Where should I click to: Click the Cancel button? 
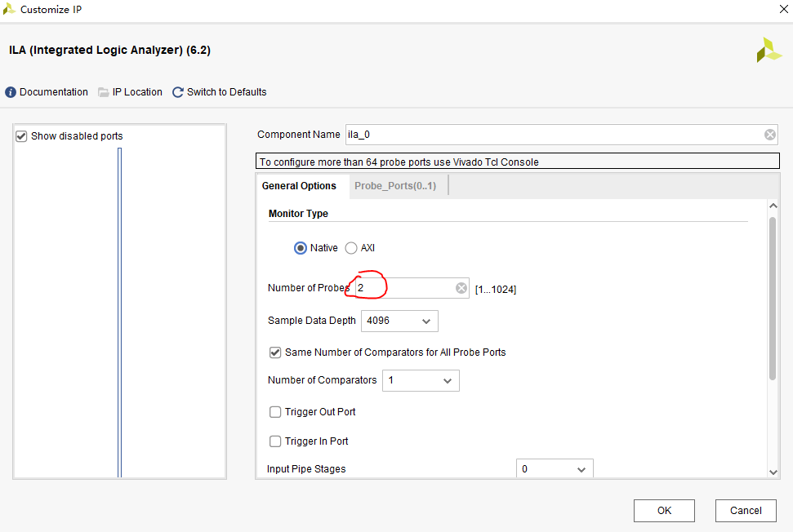coord(746,511)
